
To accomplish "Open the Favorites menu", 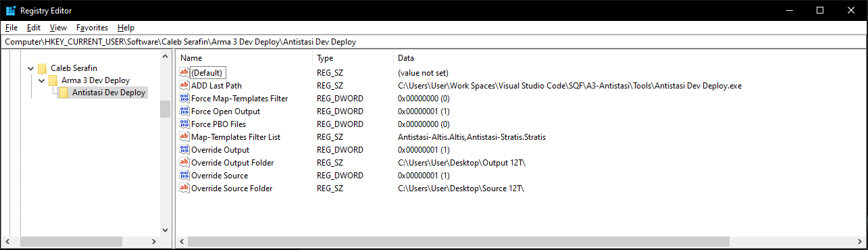I will tap(92, 28).
